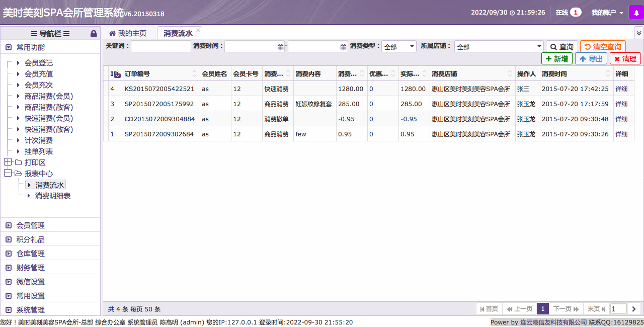Screen dimensions: 644x327
Task: Click the purple notification icon at top right
Action: (636, 12)
